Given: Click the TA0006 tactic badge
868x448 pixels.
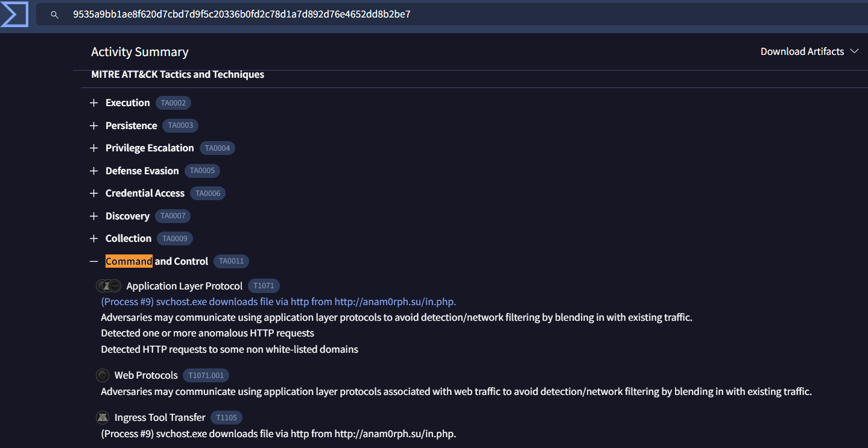Looking at the screenshot, I should point(208,194).
